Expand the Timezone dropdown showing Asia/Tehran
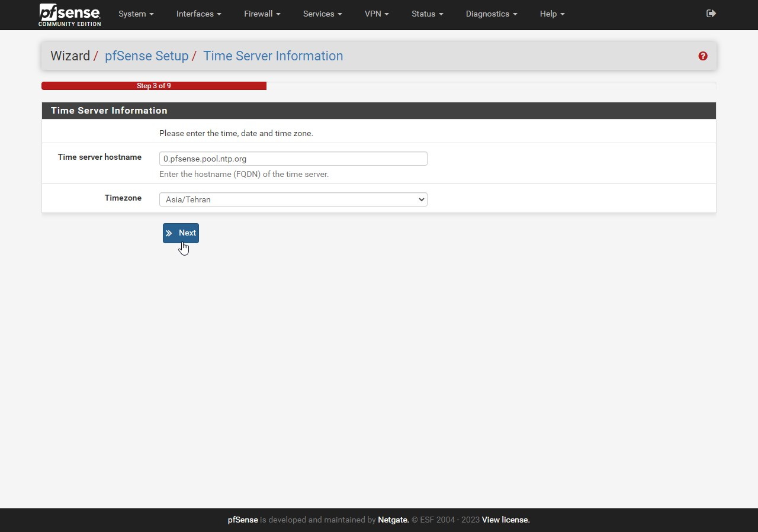 coord(293,199)
